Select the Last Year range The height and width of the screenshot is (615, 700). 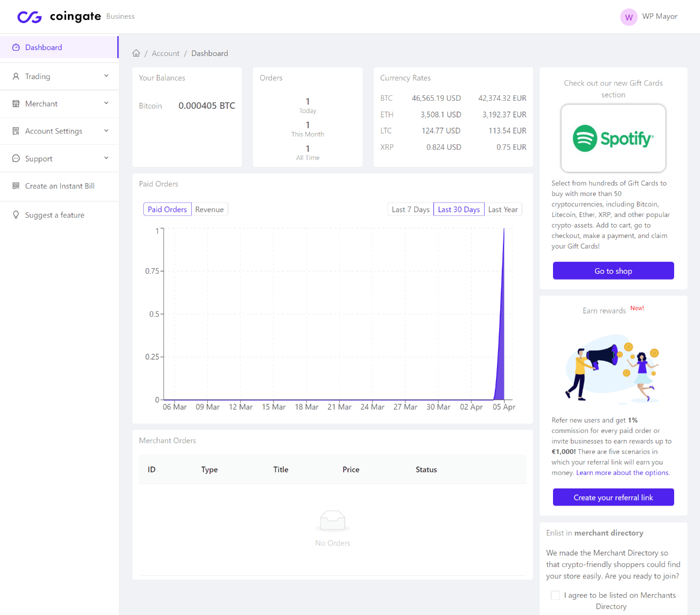[x=503, y=209]
